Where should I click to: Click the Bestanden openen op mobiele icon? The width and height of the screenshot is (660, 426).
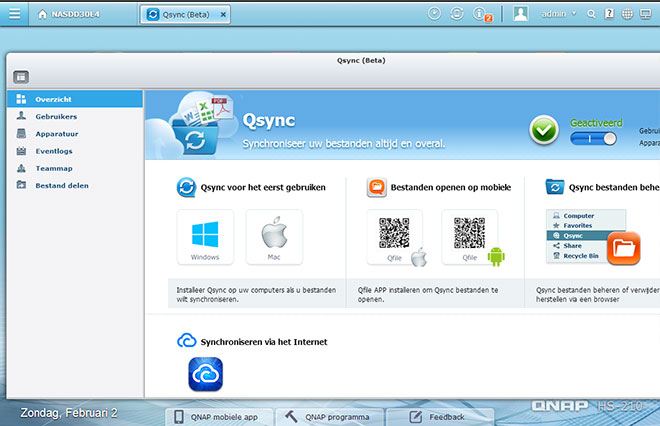376,187
